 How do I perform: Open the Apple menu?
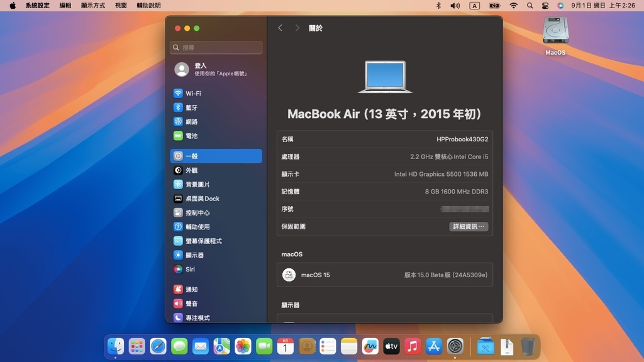(13, 5)
